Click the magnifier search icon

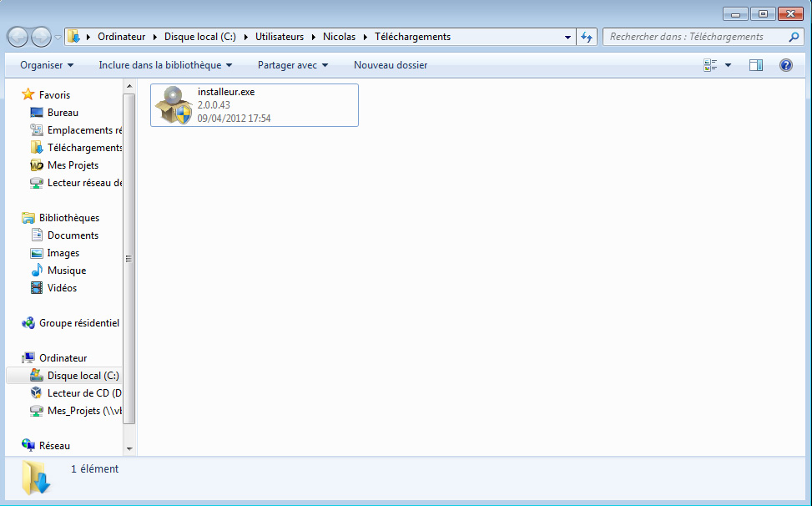pyautogui.click(x=794, y=37)
